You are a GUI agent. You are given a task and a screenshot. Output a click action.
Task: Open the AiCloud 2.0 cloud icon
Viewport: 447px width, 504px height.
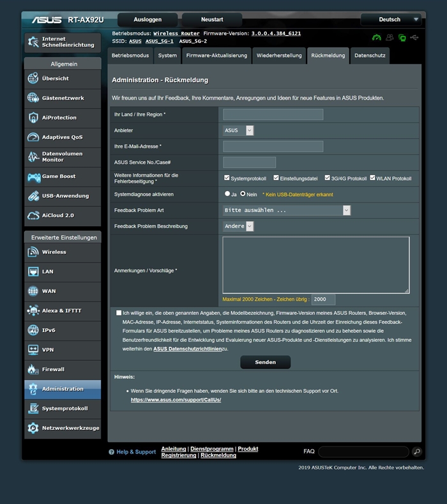point(33,215)
